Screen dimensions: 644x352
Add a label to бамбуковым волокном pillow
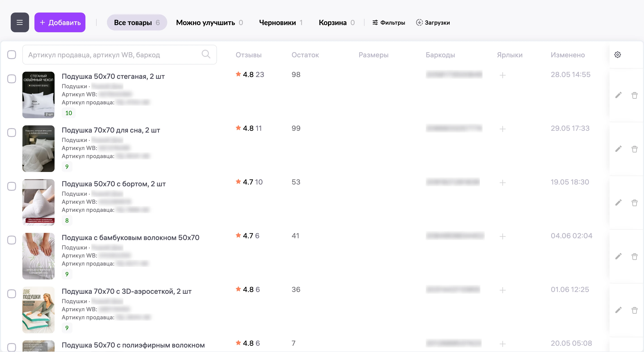[x=502, y=236]
